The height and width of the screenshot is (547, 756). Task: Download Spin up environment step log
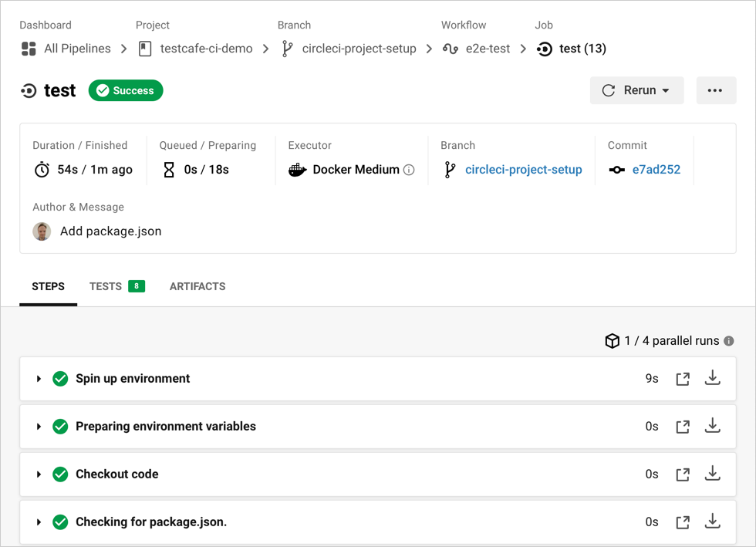click(713, 378)
